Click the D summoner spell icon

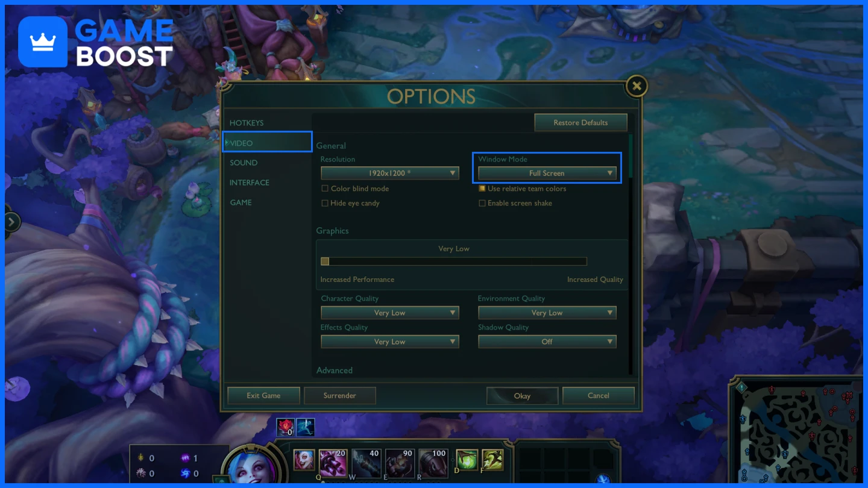(467, 460)
